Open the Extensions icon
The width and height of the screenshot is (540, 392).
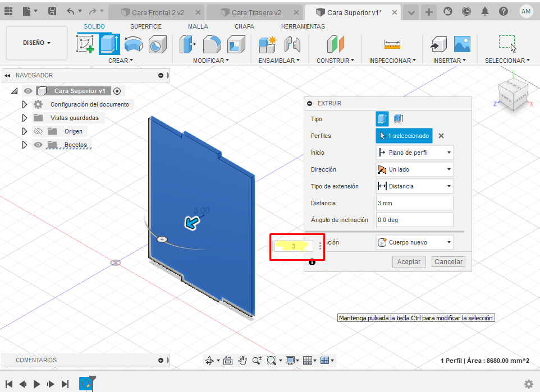click(448, 11)
